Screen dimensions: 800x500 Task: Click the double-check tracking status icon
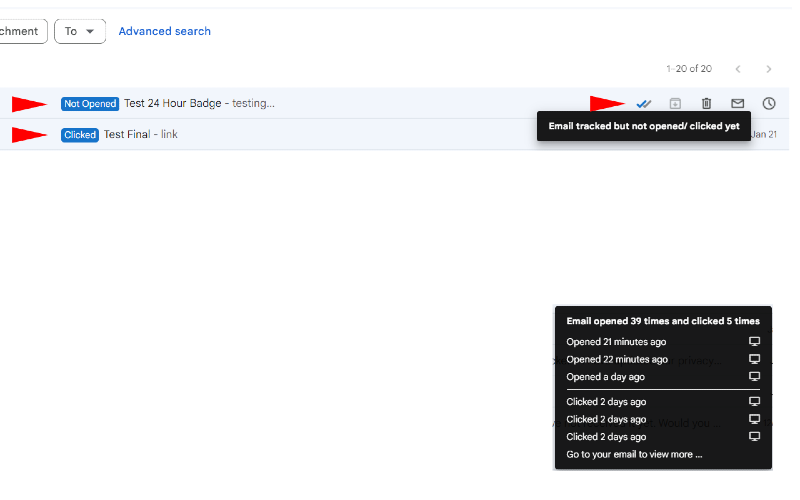click(643, 104)
